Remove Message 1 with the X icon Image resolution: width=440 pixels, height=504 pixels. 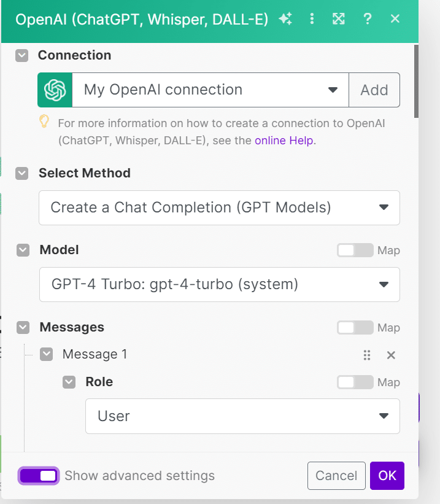pos(391,355)
